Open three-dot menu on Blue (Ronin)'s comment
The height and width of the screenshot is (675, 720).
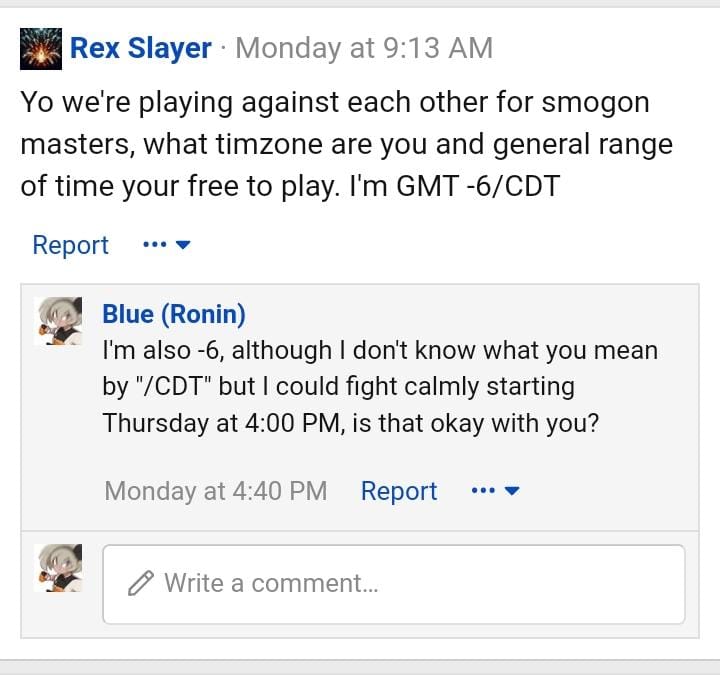point(484,490)
